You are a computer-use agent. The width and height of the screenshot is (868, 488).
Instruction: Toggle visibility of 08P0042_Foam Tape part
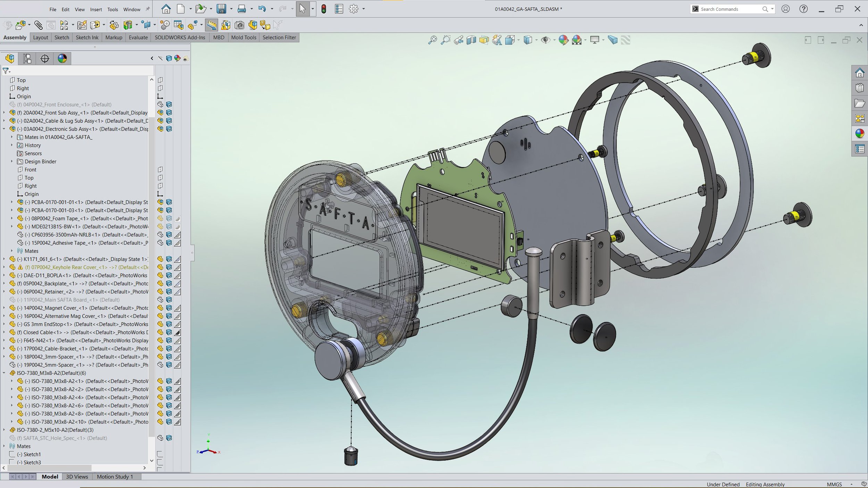click(x=160, y=218)
